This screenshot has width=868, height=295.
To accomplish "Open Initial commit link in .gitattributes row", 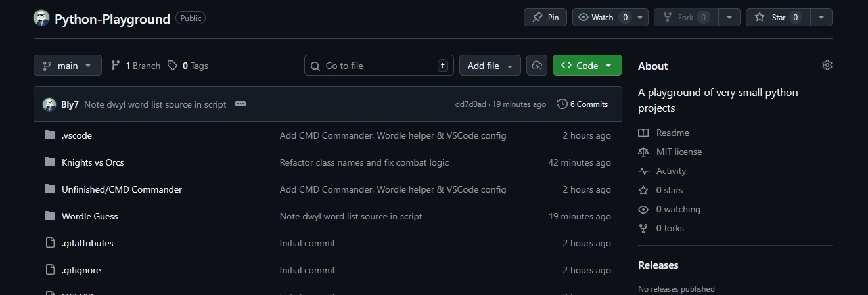I will 308,243.
